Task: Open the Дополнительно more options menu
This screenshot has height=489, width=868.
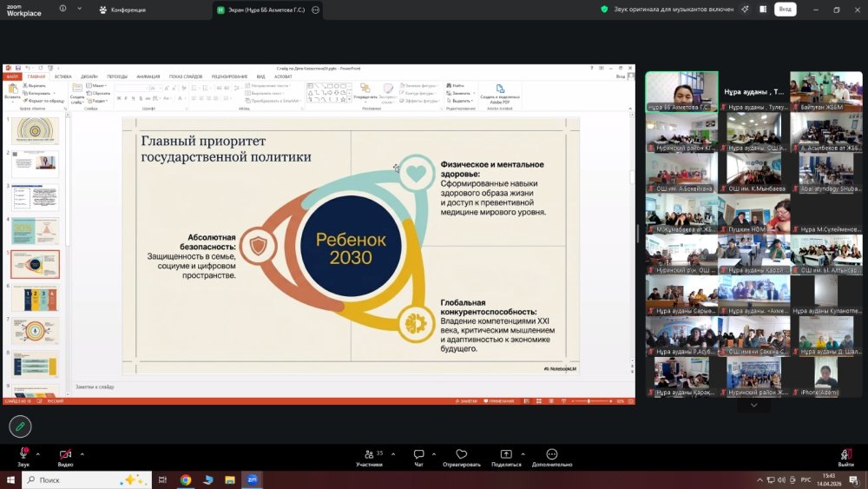Action: [552, 457]
